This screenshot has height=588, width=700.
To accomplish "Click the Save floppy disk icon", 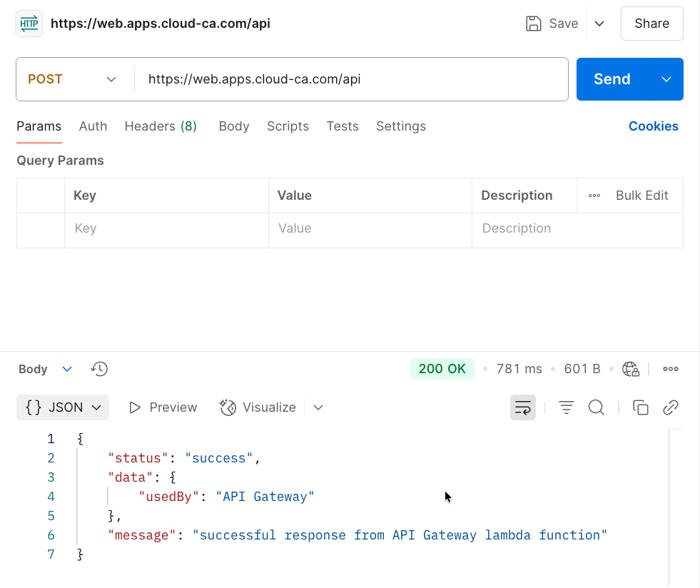I will pos(534,24).
